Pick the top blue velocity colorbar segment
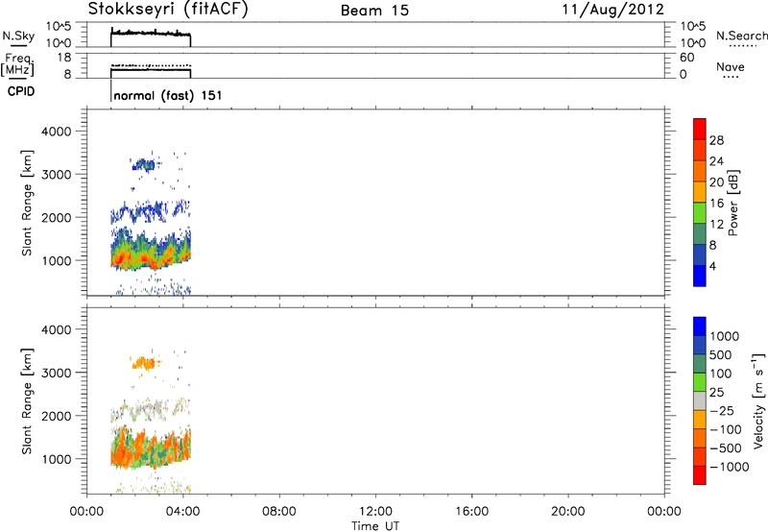 [700, 326]
